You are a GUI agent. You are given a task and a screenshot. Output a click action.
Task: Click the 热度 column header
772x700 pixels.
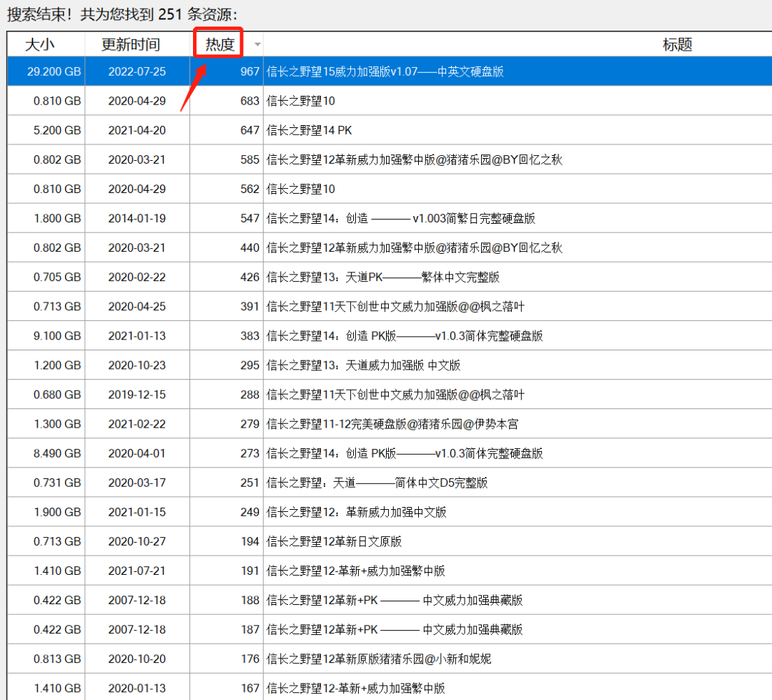coord(219,45)
